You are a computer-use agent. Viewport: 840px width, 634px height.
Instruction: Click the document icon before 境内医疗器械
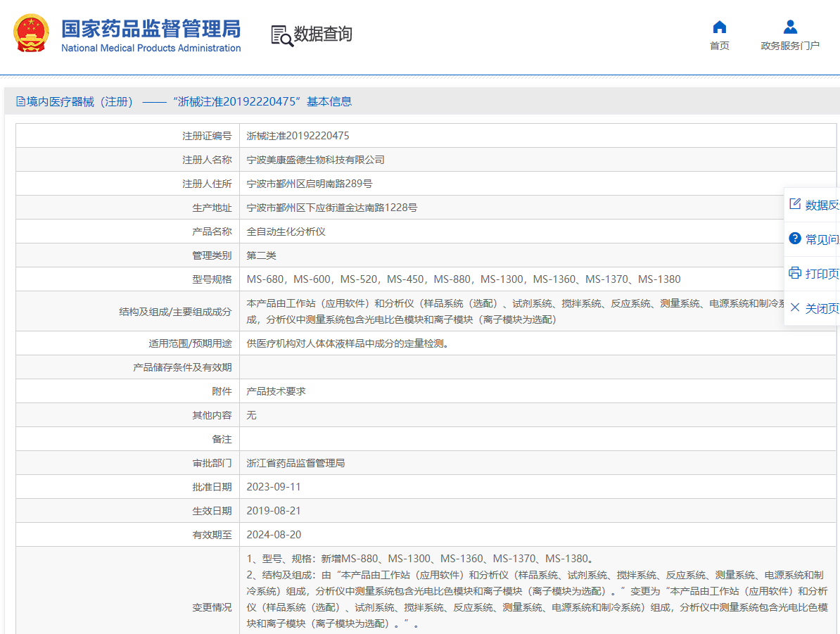[20, 102]
